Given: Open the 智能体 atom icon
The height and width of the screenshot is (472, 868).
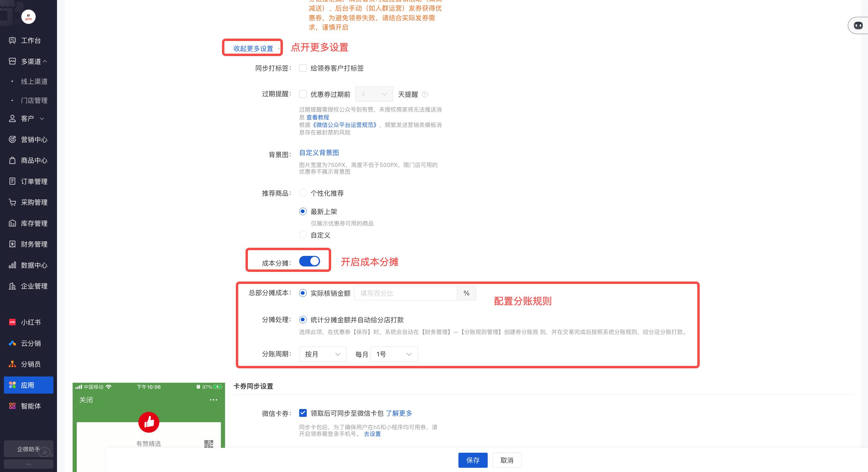Looking at the screenshot, I should pyautogui.click(x=12, y=406).
